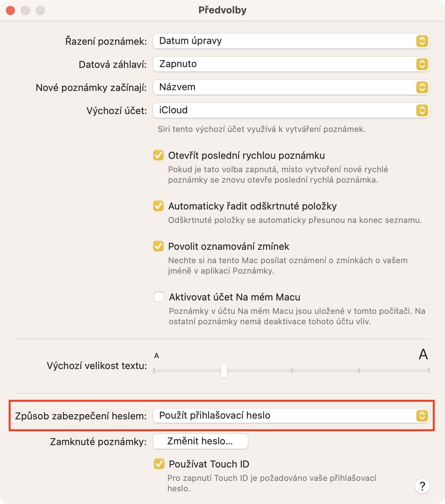Screen dimensions: 445x504
Task: Click the red close window button
Action: click(10, 10)
